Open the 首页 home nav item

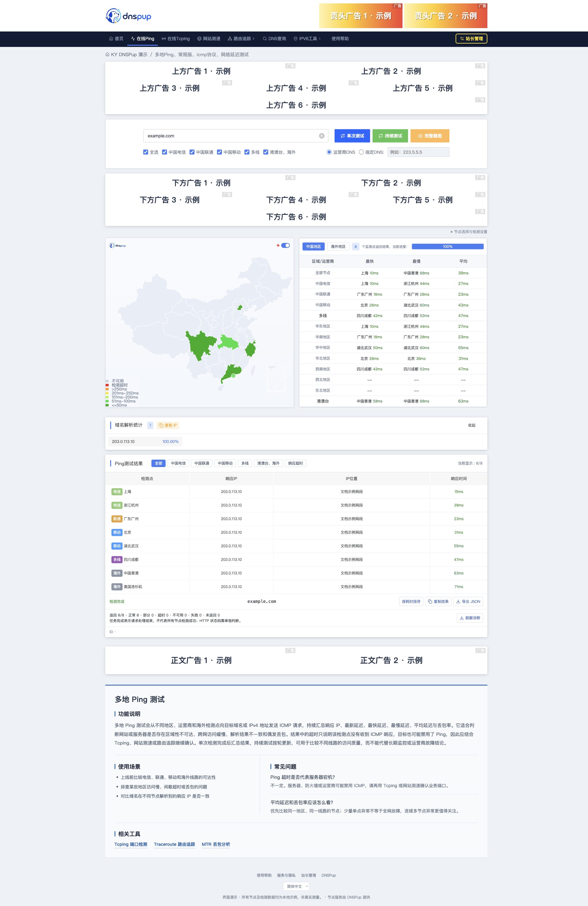click(116, 39)
